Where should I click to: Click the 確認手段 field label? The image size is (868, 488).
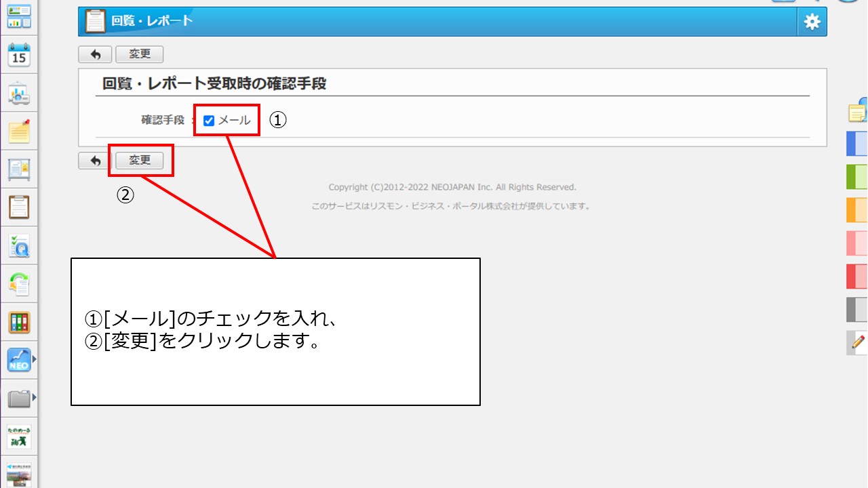click(x=163, y=120)
